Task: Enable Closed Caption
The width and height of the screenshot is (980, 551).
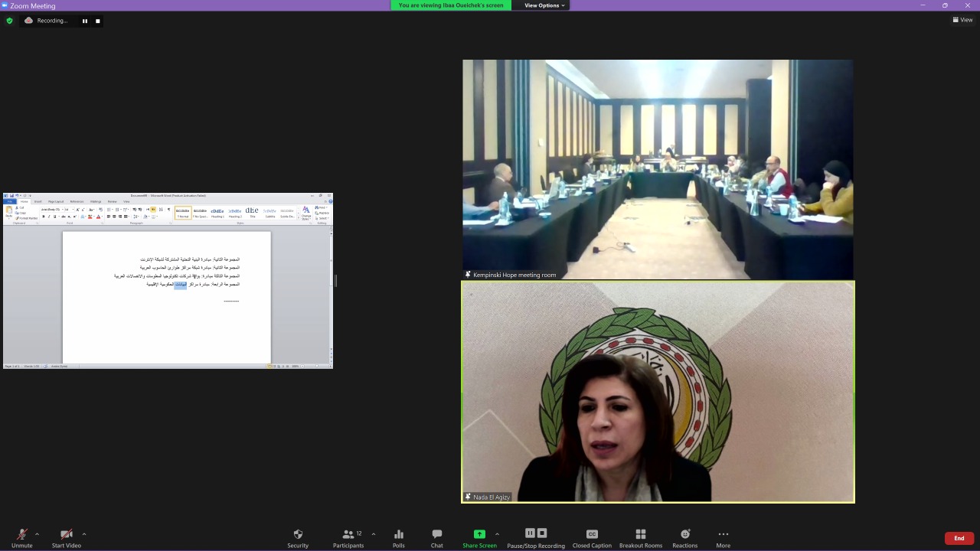Action: coord(592,538)
